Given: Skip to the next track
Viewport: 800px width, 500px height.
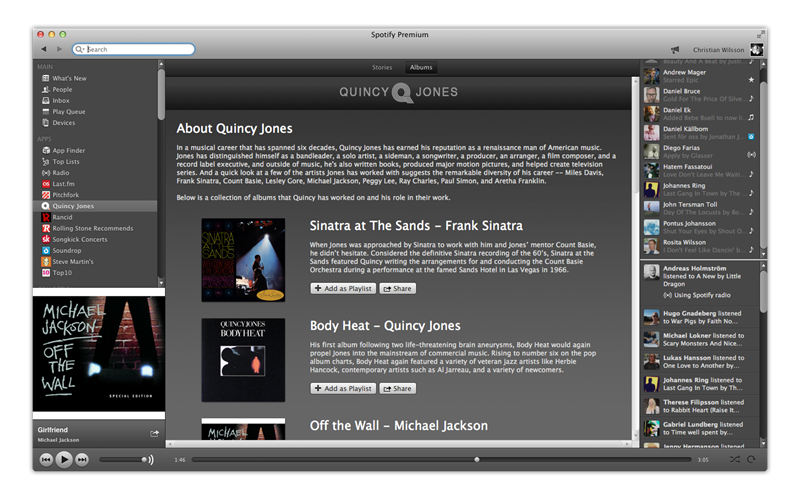Looking at the screenshot, I should tap(82, 459).
